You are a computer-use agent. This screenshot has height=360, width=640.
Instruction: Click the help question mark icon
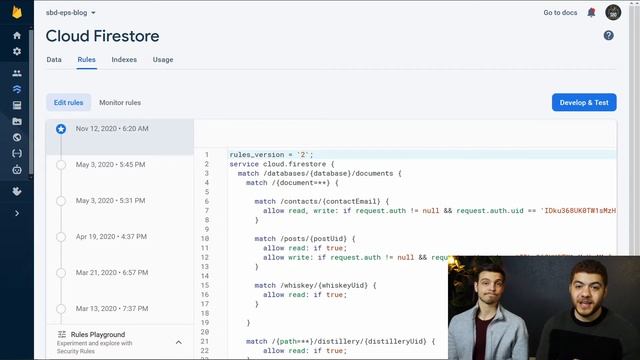pos(609,36)
